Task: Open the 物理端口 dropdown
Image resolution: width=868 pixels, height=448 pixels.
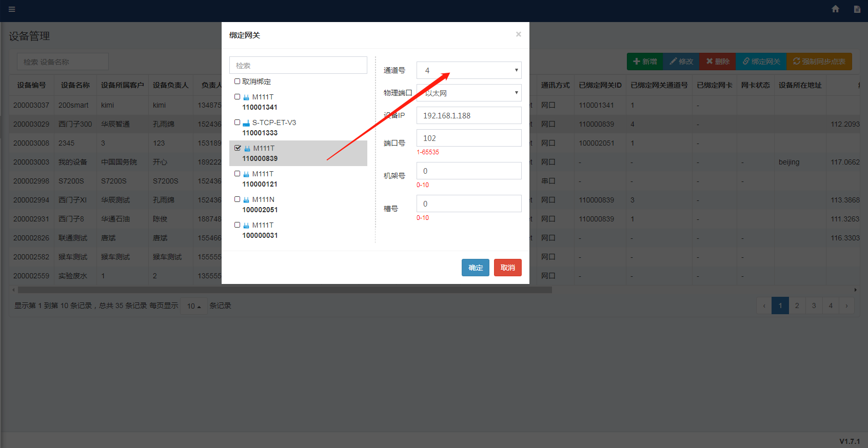Action: 468,93
